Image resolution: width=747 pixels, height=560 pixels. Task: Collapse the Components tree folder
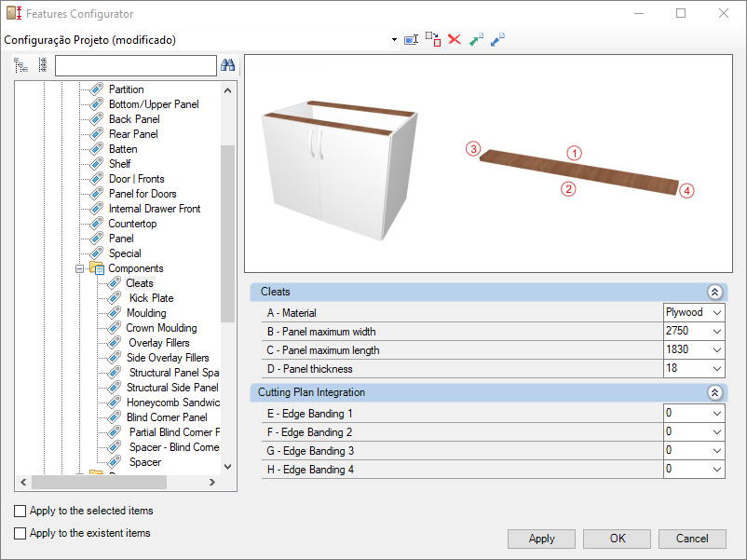(79, 268)
